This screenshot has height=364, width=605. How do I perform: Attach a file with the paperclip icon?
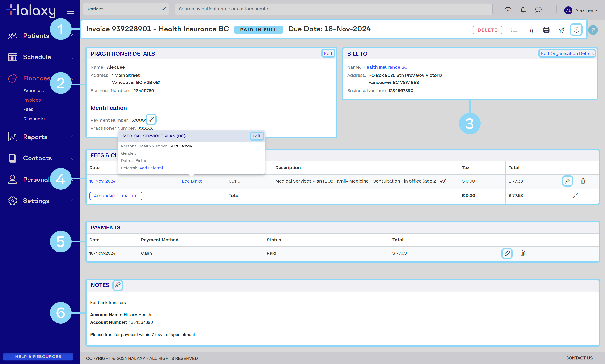(x=531, y=30)
